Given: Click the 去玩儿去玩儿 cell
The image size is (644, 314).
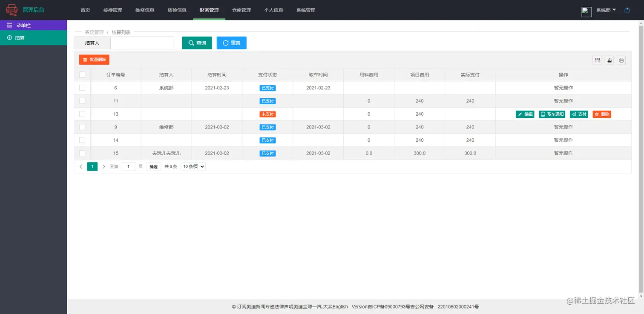Looking at the screenshot, I should 166,153.
